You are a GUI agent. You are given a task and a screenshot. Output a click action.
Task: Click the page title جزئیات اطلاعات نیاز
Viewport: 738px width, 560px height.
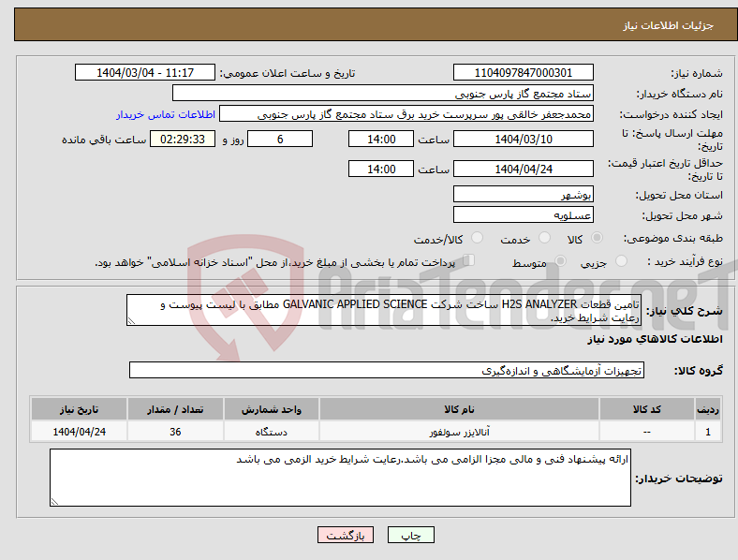tap(669, 25)
